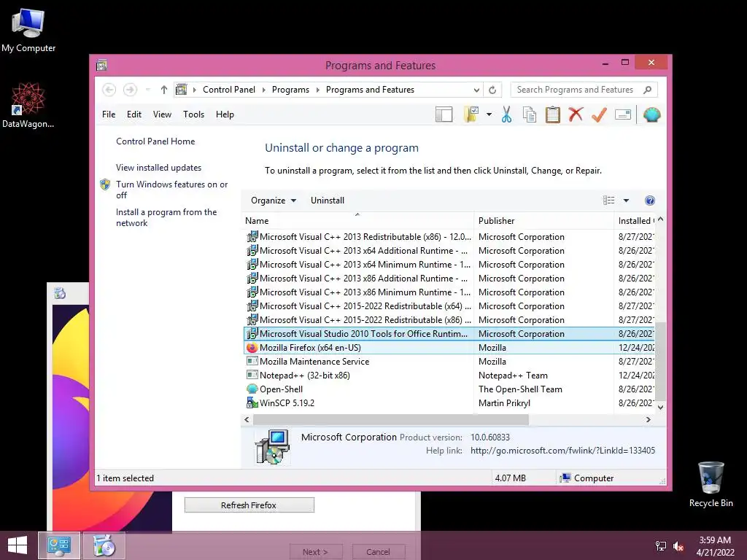Open the Organize dropdown
This screenshot has width=747, height=560.
tap(274, 201)
